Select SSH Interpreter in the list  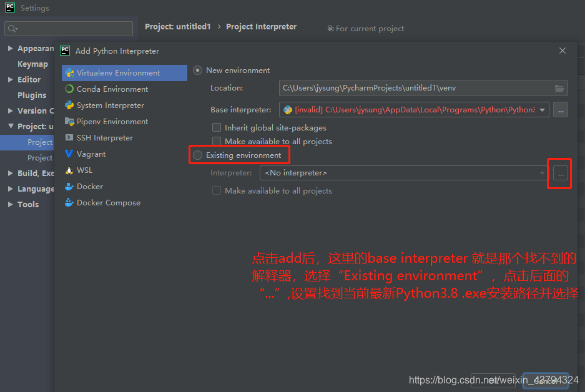(x=124, y=137)
